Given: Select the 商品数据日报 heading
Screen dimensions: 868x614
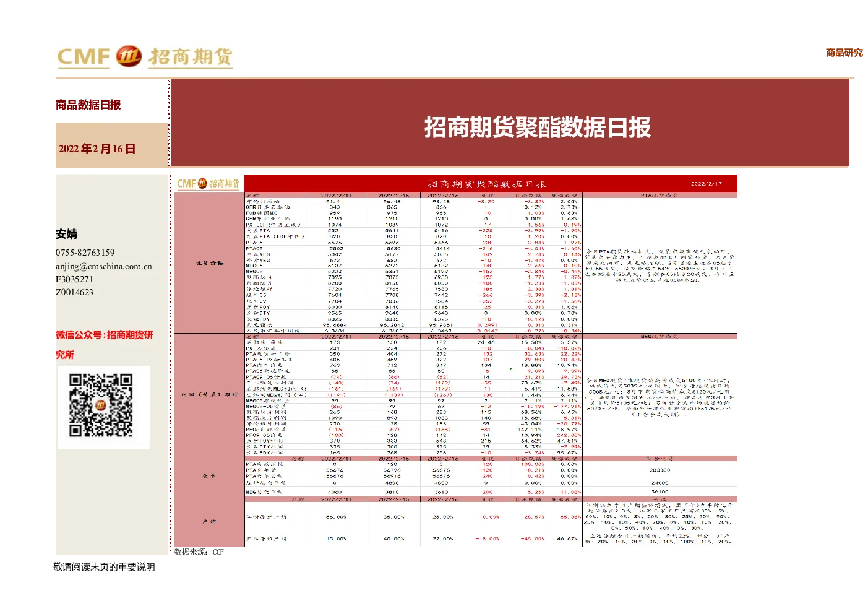Looking at the screenshot, I should pos(88,105).
